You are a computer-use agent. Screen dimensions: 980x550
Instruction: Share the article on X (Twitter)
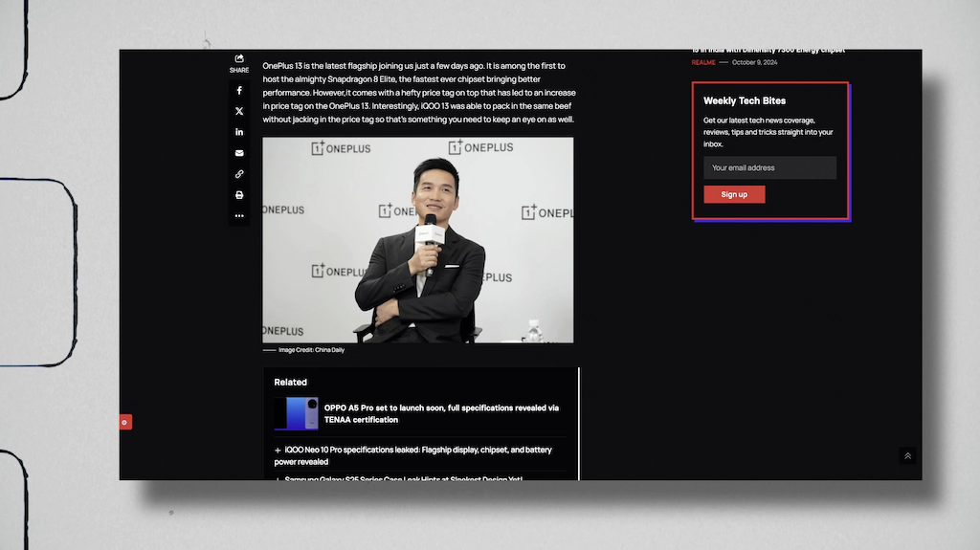tap(239, 111)
